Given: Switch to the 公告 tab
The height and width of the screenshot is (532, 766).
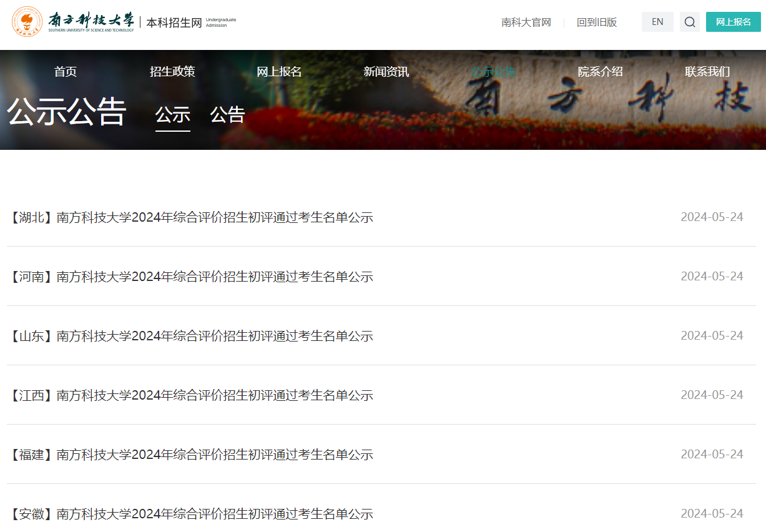Looking at the screenshot, I should click(228, 115).
